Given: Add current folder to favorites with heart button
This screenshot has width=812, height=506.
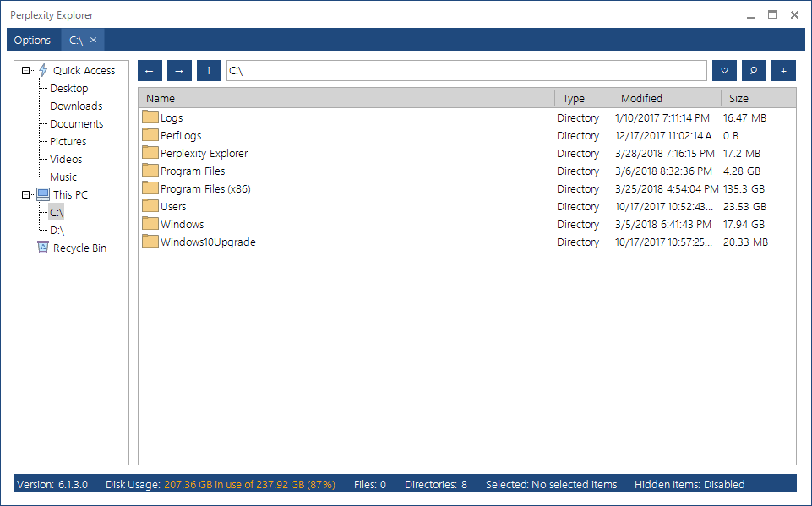Looking at the screenshot, I should coord(724,70).
